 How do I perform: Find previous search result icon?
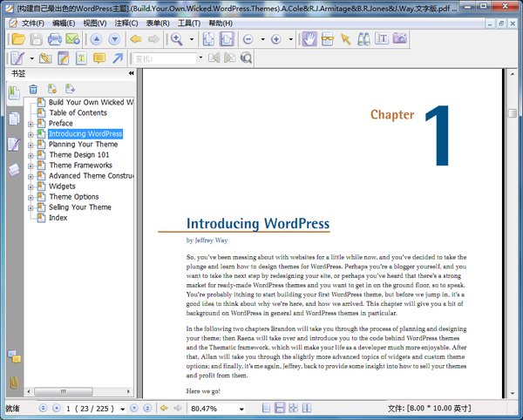tap(214, 58)
